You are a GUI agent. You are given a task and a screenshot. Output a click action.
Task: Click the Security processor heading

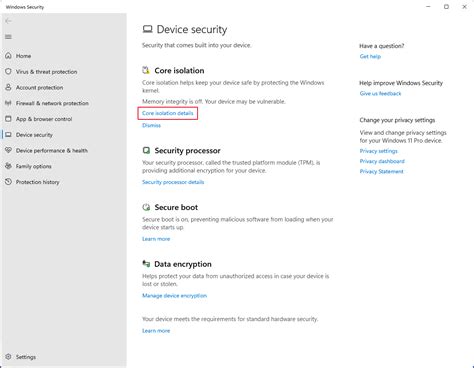187,151
